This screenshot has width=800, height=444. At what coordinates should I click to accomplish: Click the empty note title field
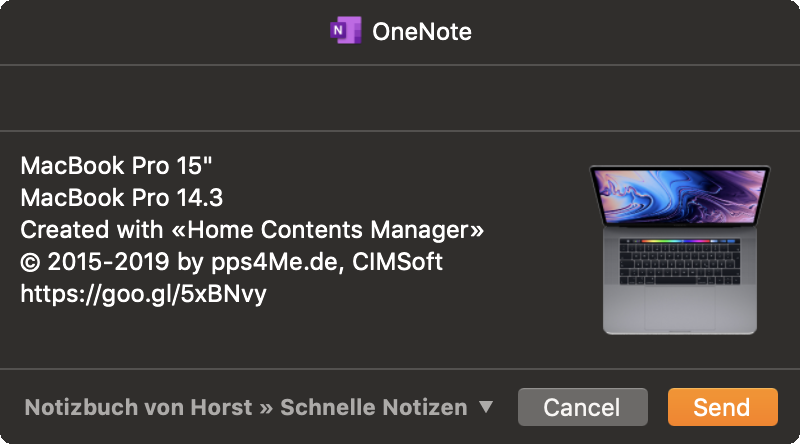point(400,98)
